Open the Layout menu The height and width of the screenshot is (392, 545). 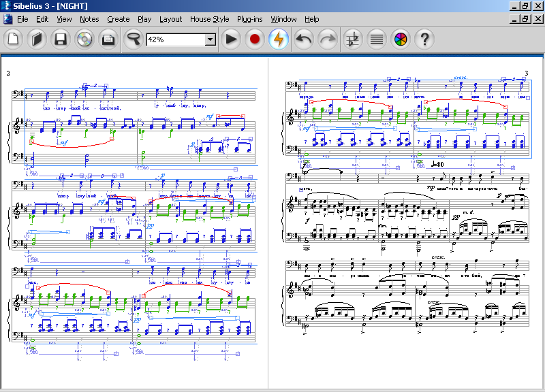click(171, 19)
